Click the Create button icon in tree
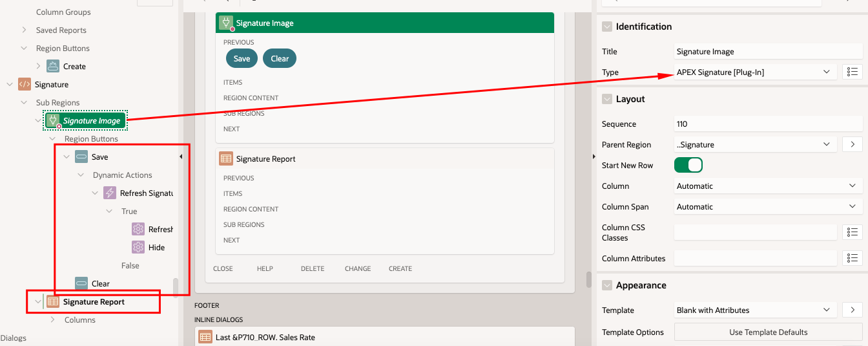This screenshot has width=868, height=346. [x=54, y=66]
